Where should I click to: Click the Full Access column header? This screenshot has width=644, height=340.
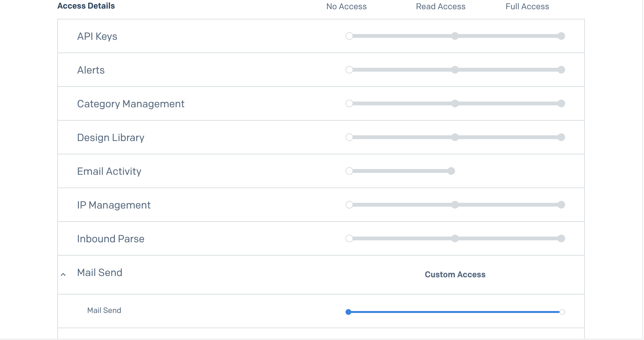coord(527,6)
